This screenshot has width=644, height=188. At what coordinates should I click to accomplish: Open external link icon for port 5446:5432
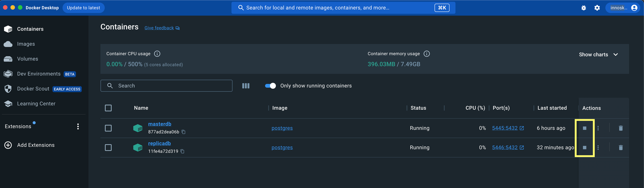pyautogui.click(x=522, y=147)
